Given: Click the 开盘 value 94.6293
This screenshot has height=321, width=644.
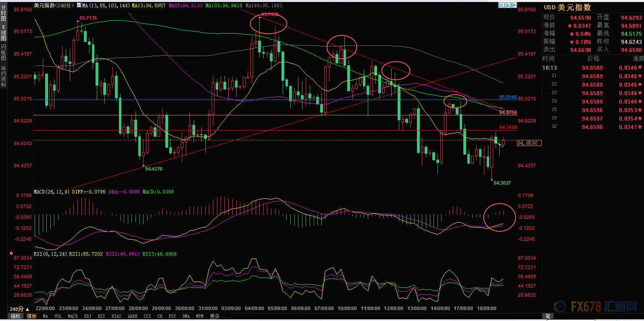Looking at the screenshot, I should pos(631,18).
